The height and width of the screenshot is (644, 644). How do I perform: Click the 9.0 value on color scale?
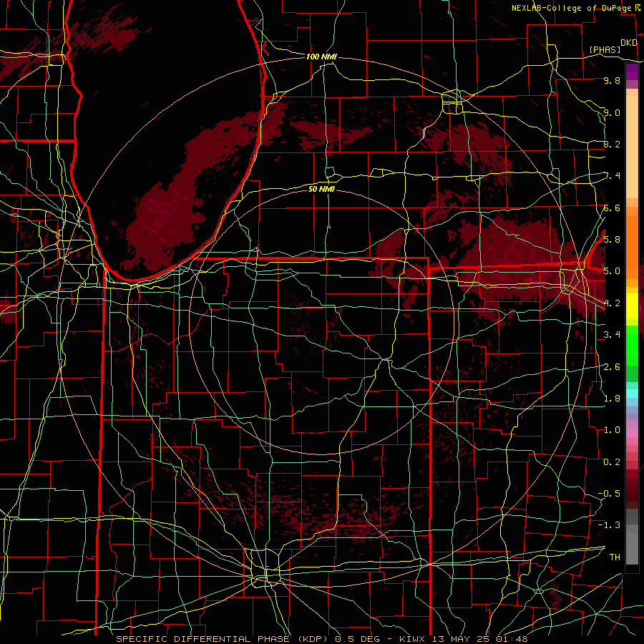(x=612, y=112)
